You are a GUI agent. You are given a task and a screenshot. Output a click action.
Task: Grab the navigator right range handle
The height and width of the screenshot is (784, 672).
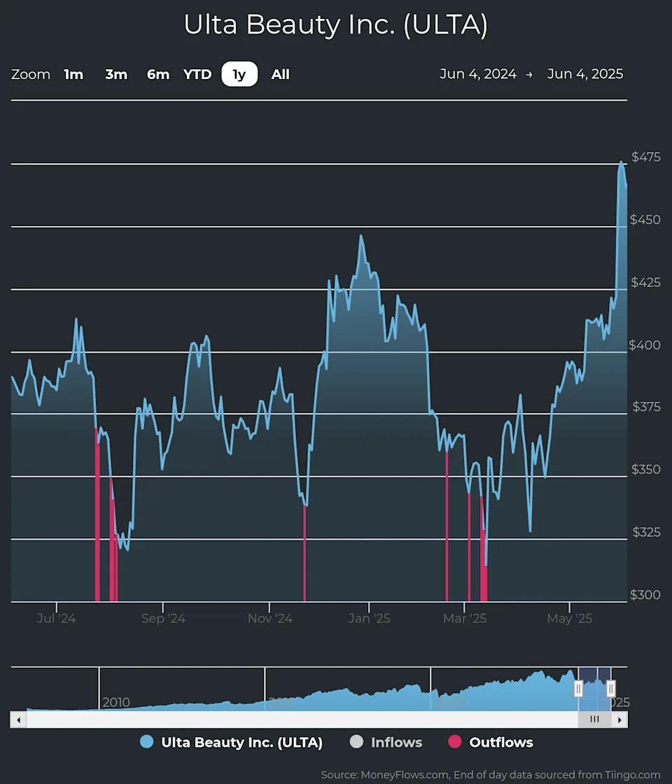610,689
